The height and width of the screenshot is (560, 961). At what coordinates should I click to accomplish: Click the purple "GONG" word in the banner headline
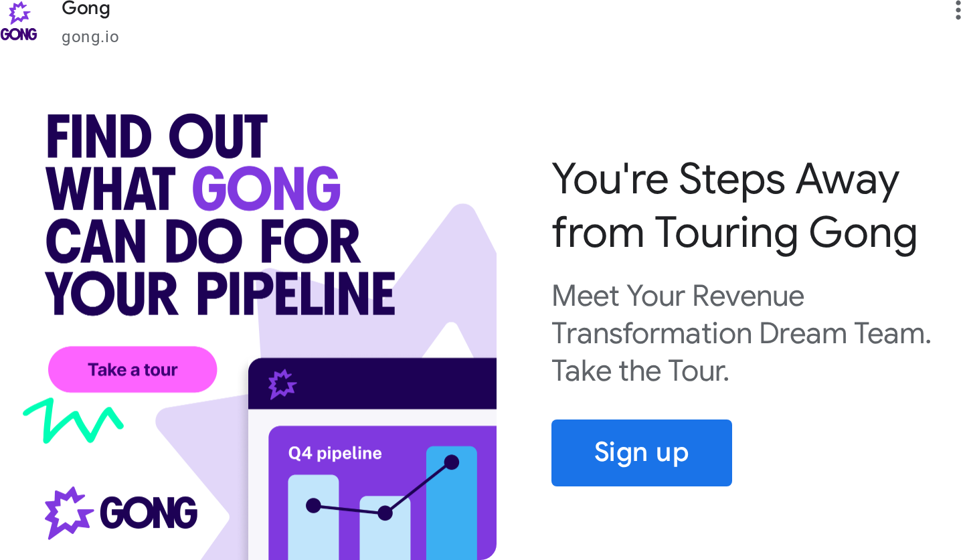click(x=266, y=188)
